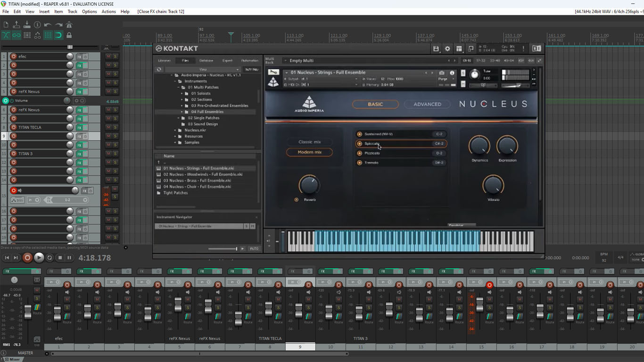Open the REAPER Insert menu
This screenshot has width=644, height=362.
[x=44, y=11]
